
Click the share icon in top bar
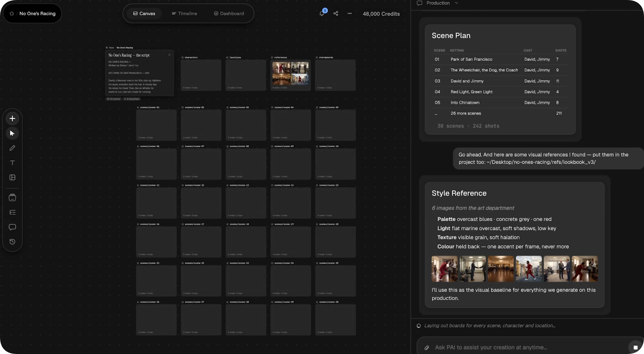coord(336,13)
